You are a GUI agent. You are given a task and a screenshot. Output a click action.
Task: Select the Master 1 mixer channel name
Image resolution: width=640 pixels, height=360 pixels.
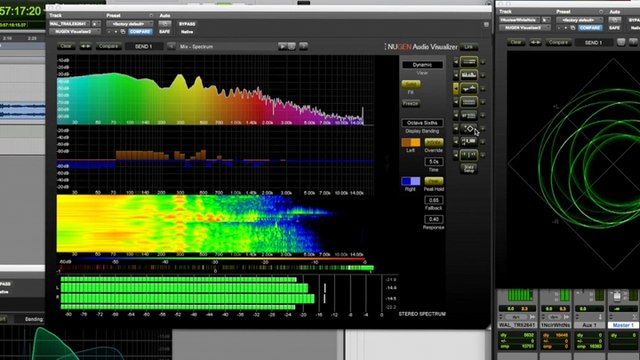coord(622,325)
